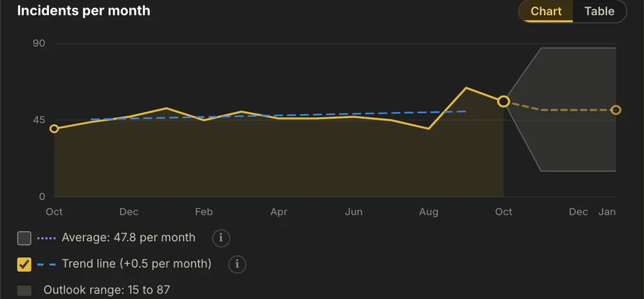Image resolution: width=644 pixels, height=299 pixels.
Task: Click the January forecast endpoint marker
Action: pyautogui.click(x=616, y=110)
